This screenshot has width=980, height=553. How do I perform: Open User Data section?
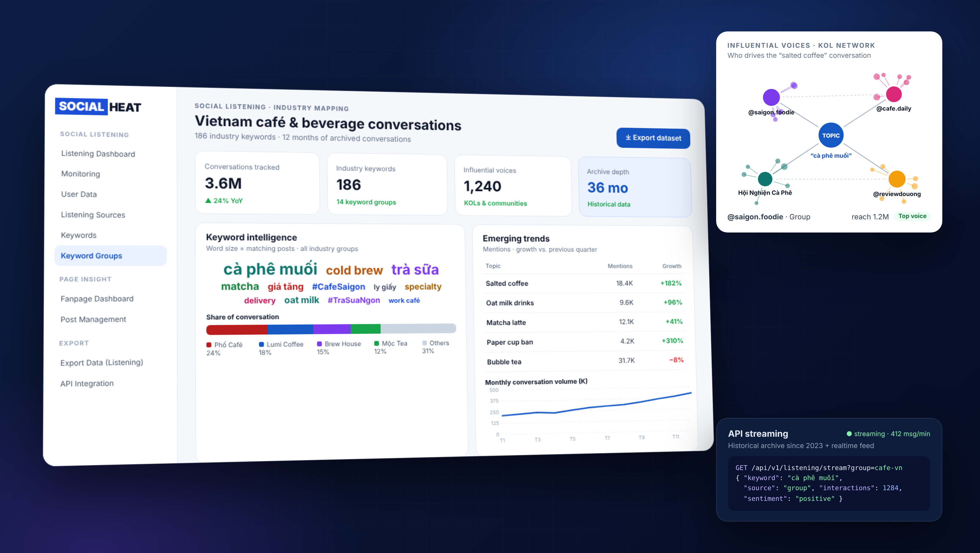(79, 194)
